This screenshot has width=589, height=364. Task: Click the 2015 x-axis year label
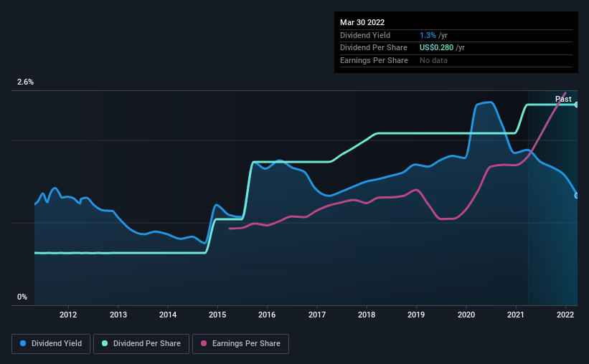(217, 315)
